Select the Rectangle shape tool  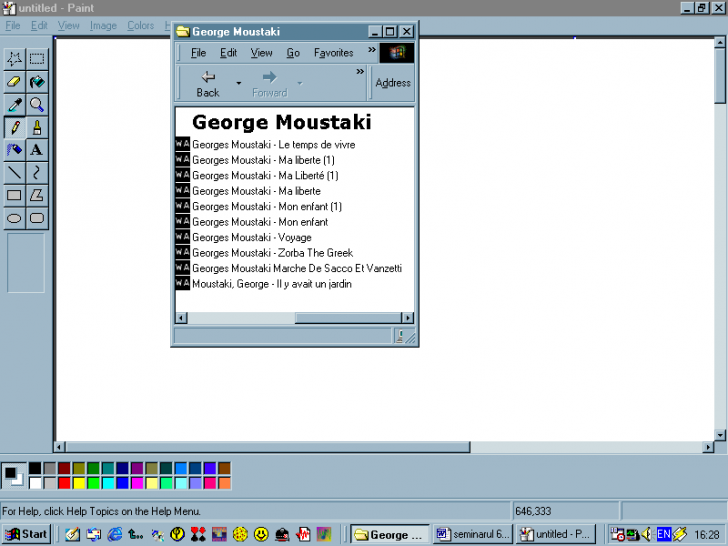[x=14, y=195]
